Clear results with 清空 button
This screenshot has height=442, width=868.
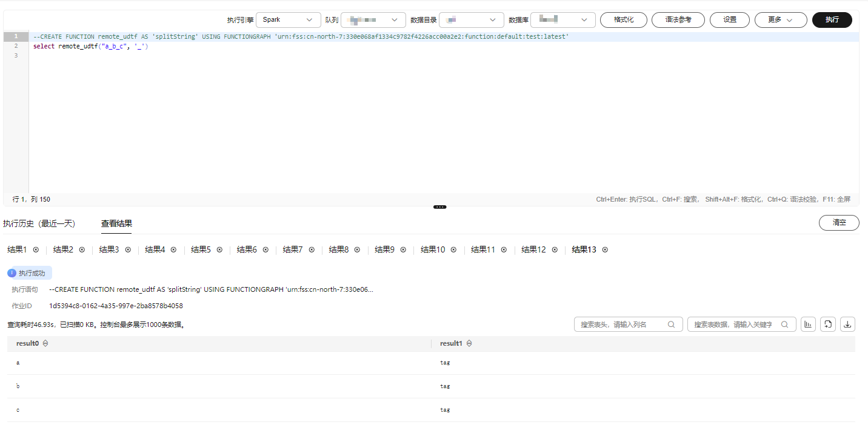point(839,223)
